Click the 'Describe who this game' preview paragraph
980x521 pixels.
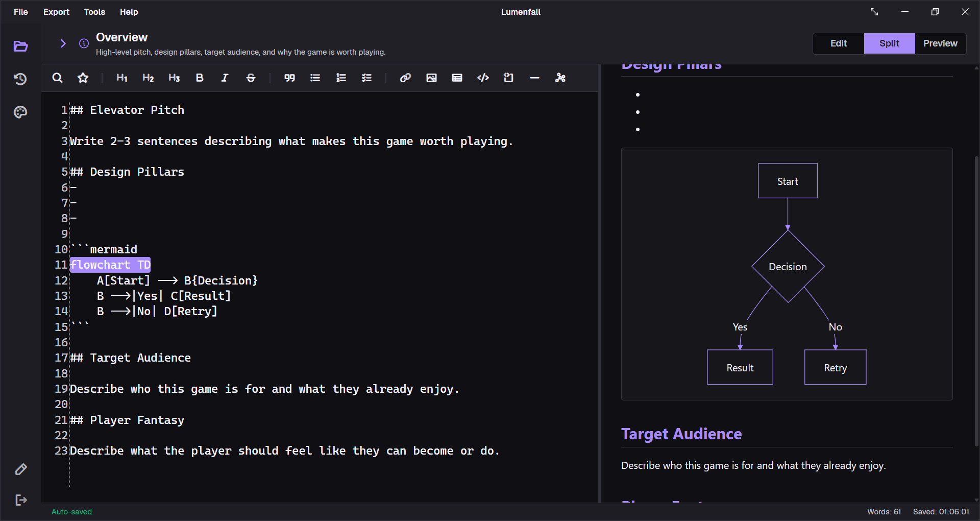(x=753, y=465)
